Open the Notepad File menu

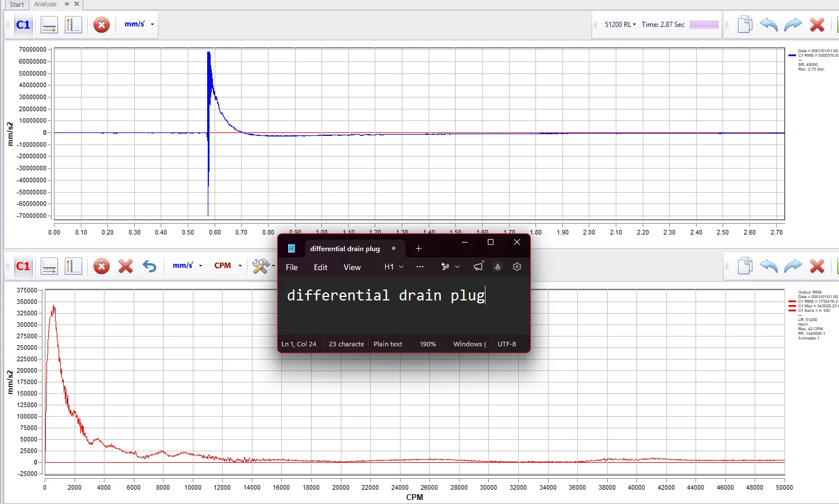[x=292, y=267]
